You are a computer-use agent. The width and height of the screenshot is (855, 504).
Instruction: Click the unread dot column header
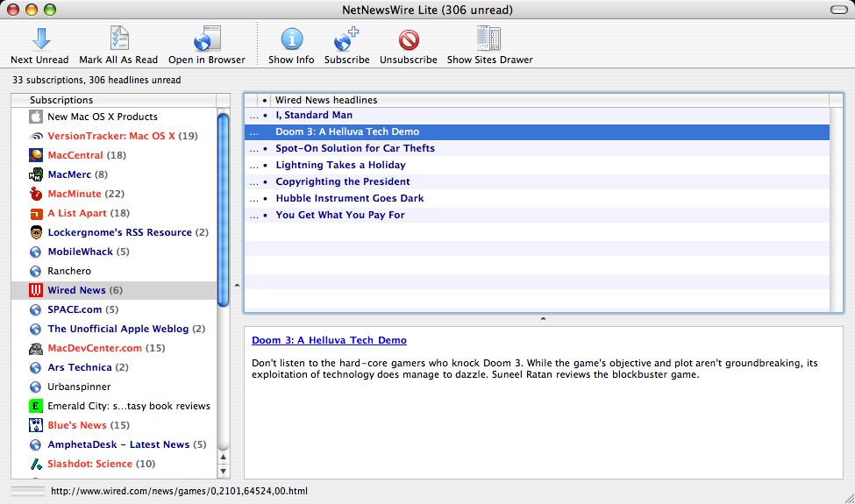(x=265, y=101)
